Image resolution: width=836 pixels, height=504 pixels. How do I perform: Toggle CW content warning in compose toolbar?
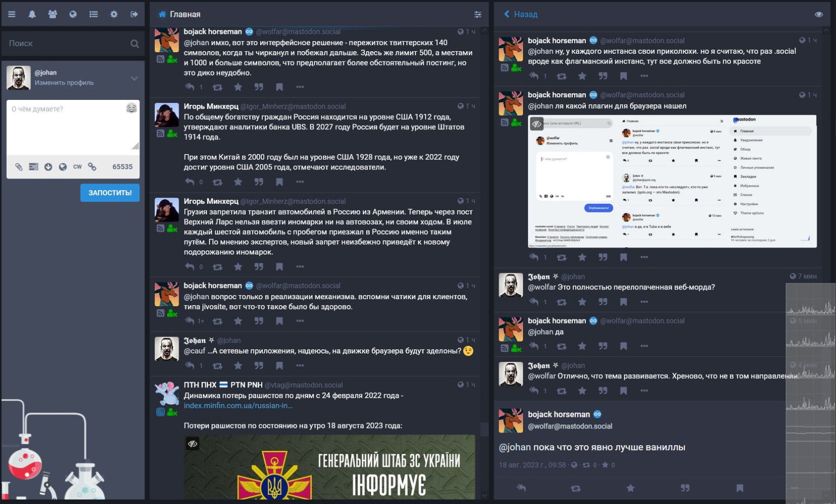77,167
